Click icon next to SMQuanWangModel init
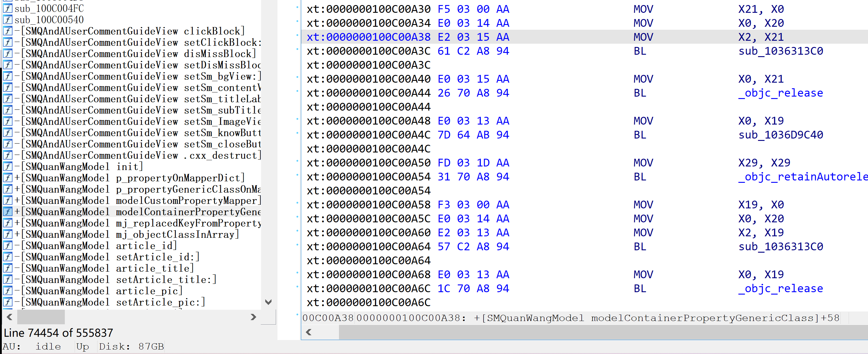This screenshot has height=354, width=868. pos(7,166)
